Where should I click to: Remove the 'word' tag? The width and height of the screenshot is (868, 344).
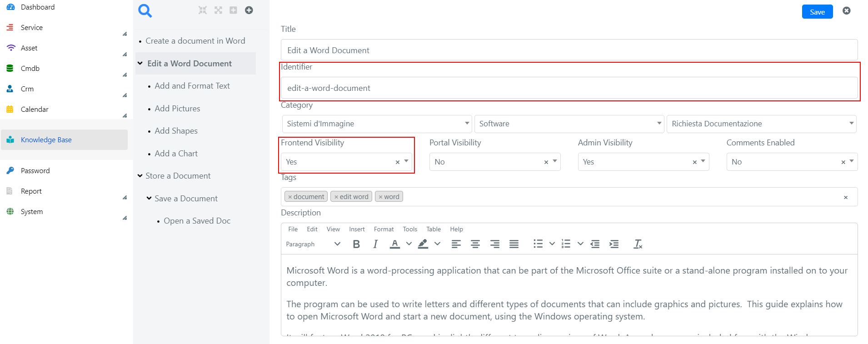pyautogui.click(x=381, y=197)
